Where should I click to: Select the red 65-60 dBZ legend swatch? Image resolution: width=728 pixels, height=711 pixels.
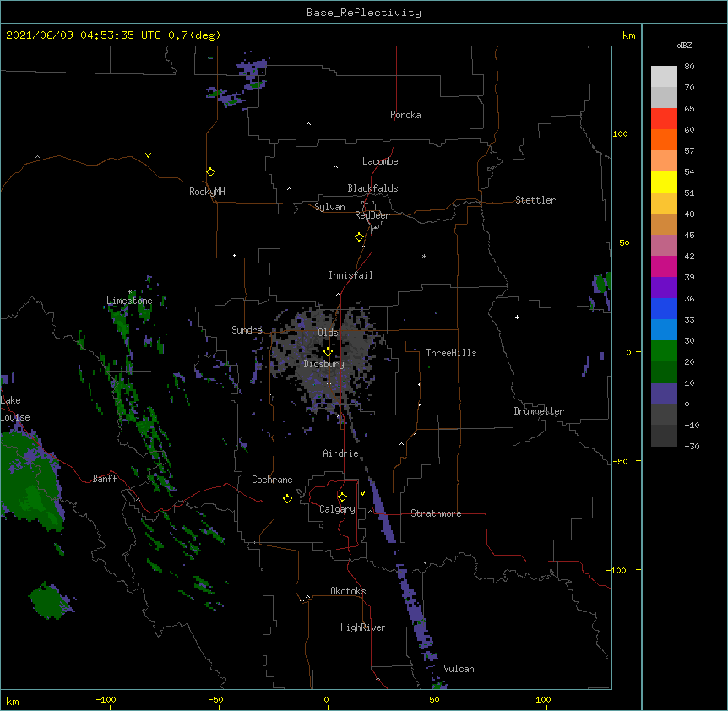click(664, 118)
